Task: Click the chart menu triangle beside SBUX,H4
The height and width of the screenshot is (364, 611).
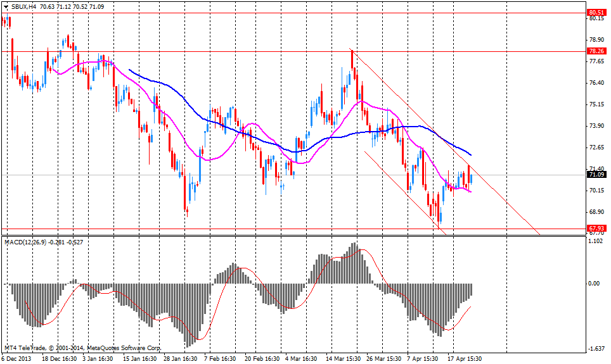Action: [x=6, y=6]
